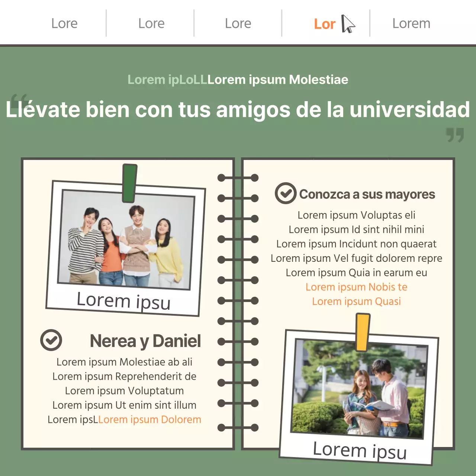Open the first Lore menu item
The width and height of the screenshot is (476, 476).
coord(64,23)
